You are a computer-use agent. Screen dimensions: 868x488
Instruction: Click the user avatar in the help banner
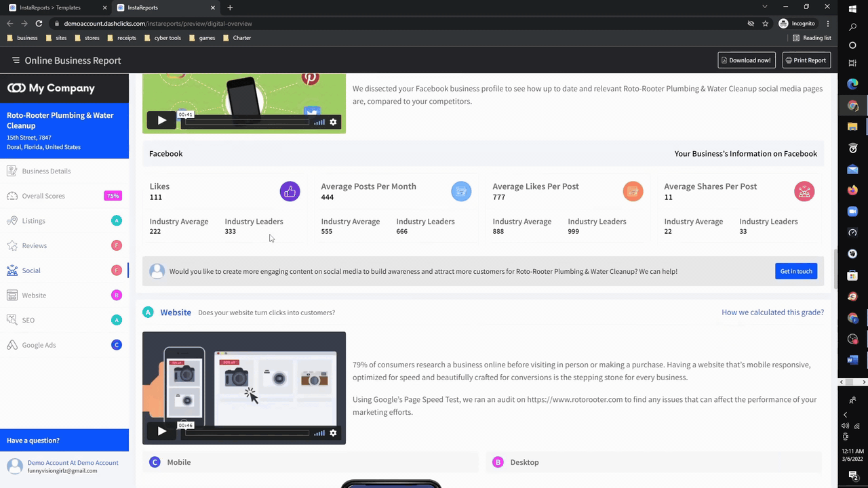(157, 271)
